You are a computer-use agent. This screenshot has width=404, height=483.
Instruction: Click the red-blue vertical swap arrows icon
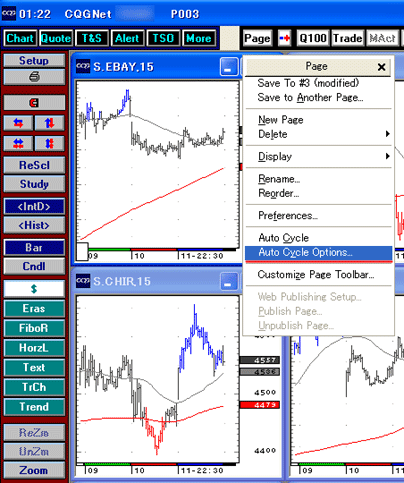click(50, 123)
